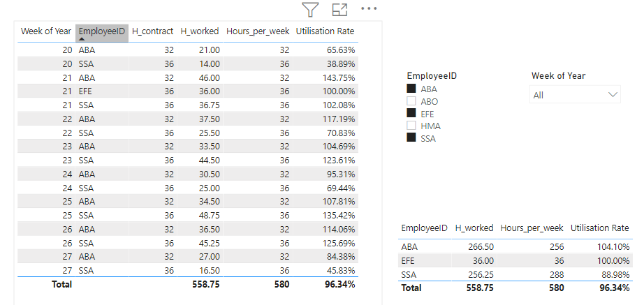This screenshot has width=644, height=305.
Task: Select the 36.75 hours worked cell
Action: [x=209, y=105]
